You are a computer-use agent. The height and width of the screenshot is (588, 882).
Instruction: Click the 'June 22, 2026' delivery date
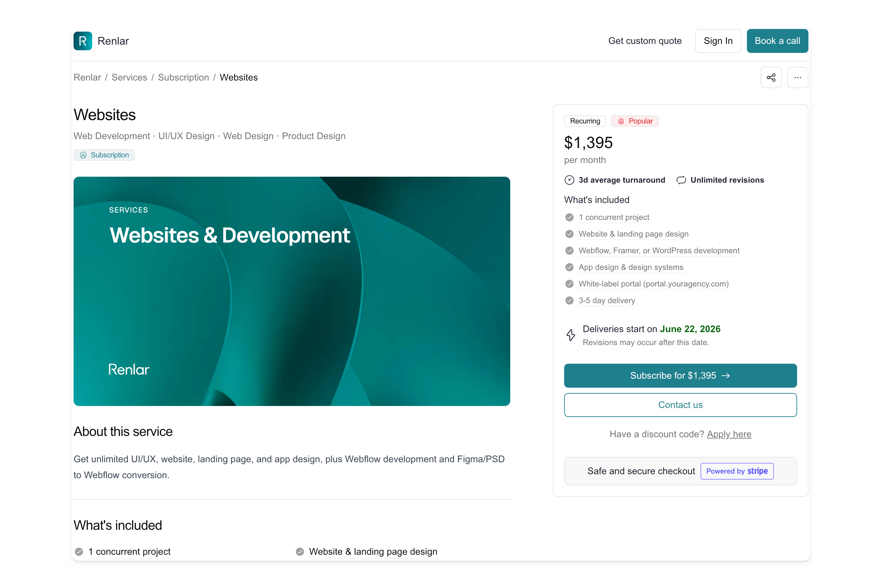click(690, 329)
